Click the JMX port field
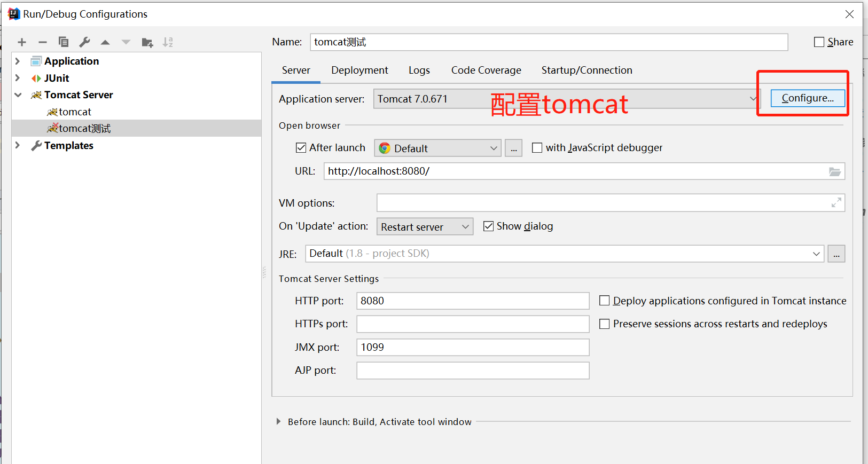 tap(473, 347)
